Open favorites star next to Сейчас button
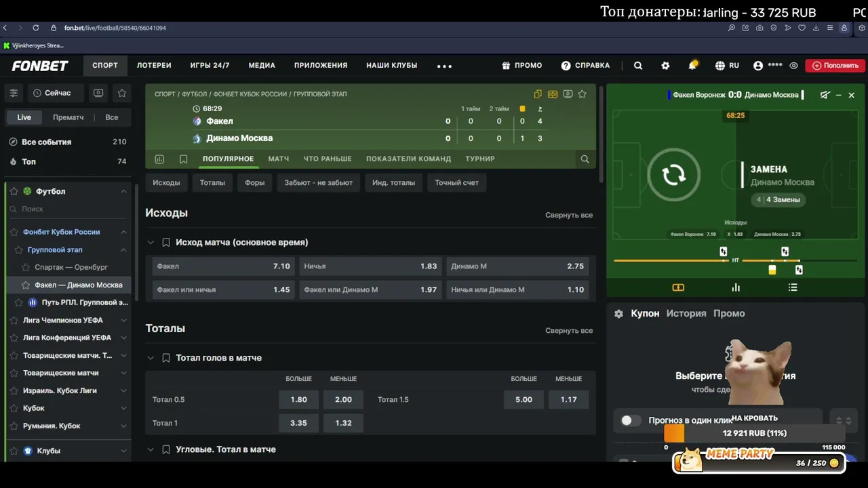The height and width of the screenshot is (488, 868). coord(122,93)
